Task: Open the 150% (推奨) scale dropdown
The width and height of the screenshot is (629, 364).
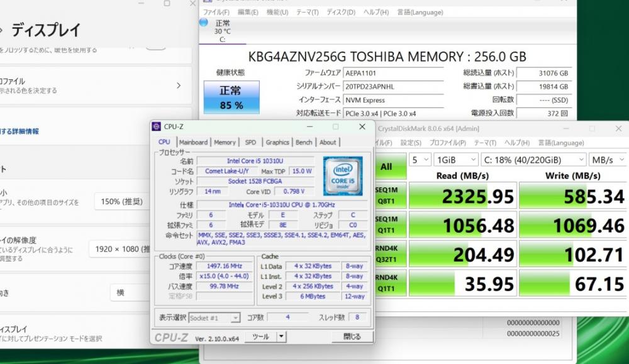Action: pos(123,202)
